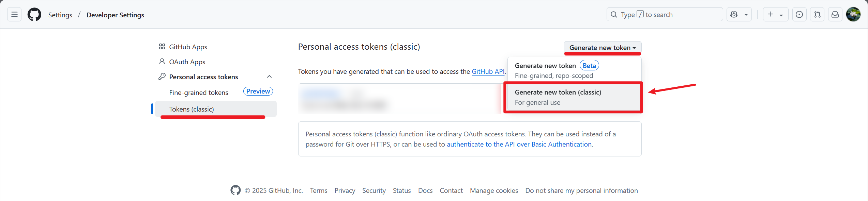Open the Issues icon in header
This screenshot has width=868, height=201.
tap(799, 15)
